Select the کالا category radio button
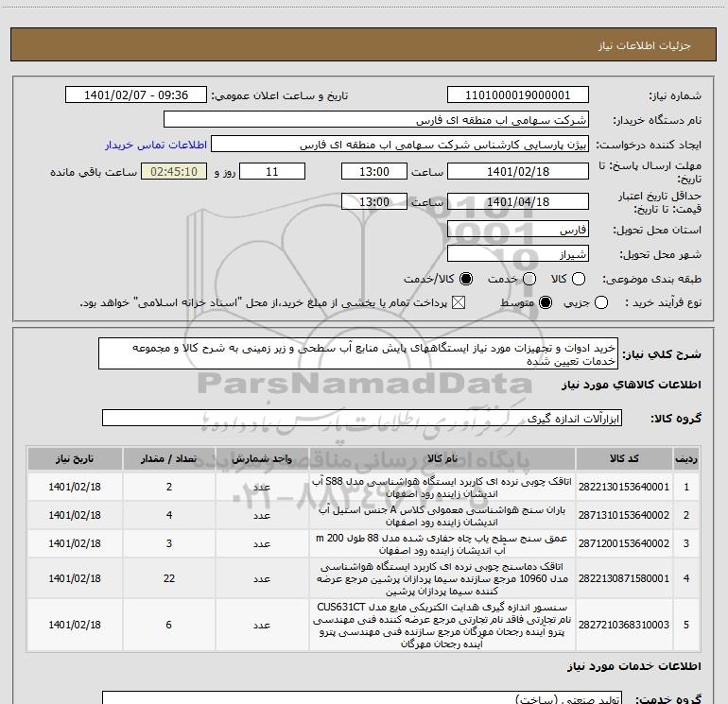The image size is (728, 704). coord(578,279)
